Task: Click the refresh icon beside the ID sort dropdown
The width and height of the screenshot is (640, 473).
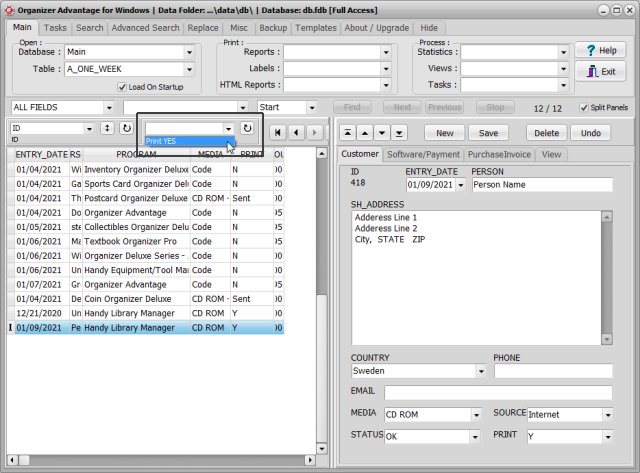Action: coord(127,128)
